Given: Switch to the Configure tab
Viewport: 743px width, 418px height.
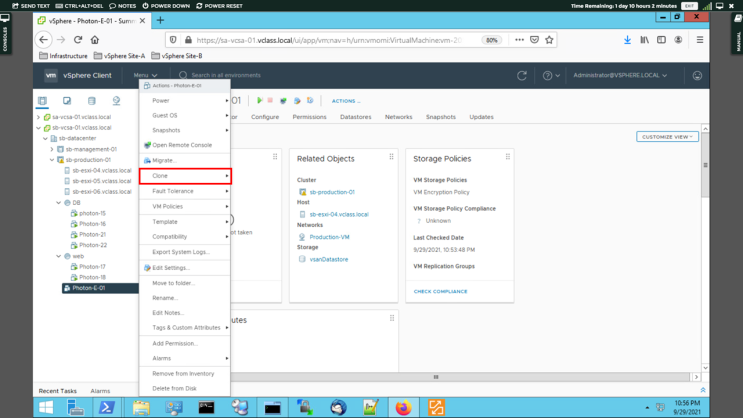Looking at the screenshot, I should [x=265, y=117].
